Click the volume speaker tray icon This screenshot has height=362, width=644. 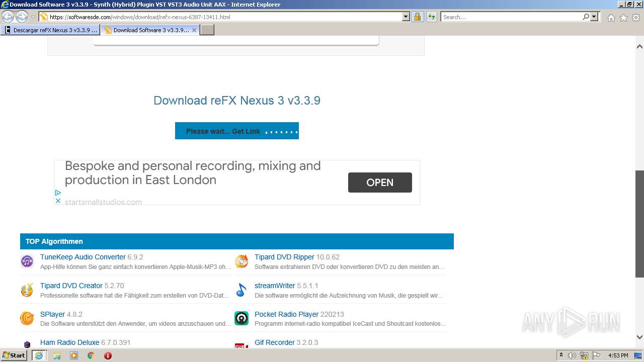coord(572,355)
